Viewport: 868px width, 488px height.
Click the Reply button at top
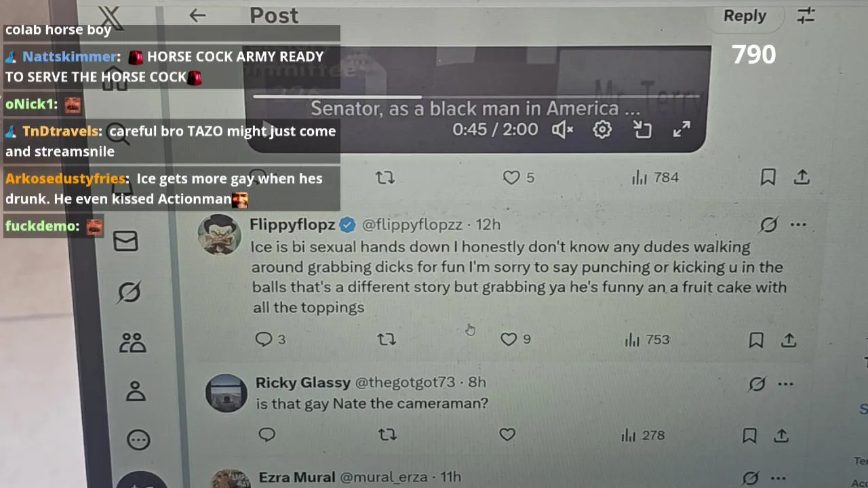pyautogui.click(x=745, y=16)
